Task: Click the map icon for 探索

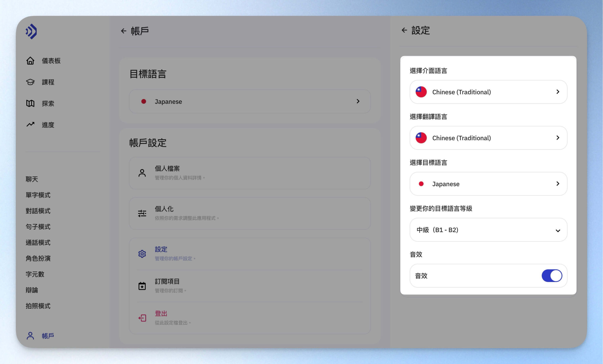Action: [x=30, y=103]
